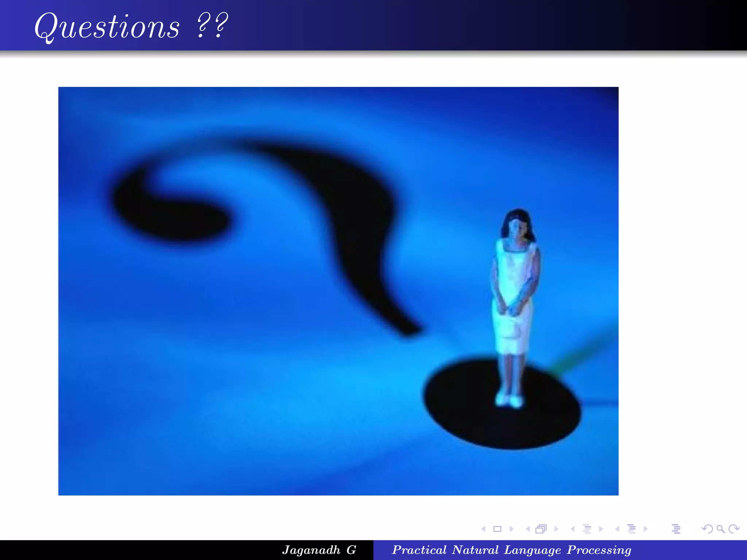Click the go-back curved arrow icon
Image resolution: width=747 pixels, height=560 pixels.
[707, 529]
